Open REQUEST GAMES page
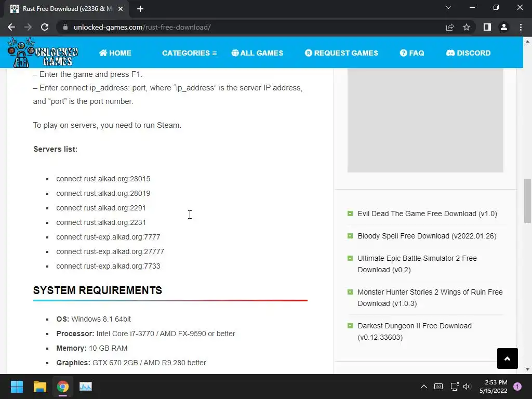Image resolution: width=532 pixels, height=399 pixels. [x=341, y=53]
